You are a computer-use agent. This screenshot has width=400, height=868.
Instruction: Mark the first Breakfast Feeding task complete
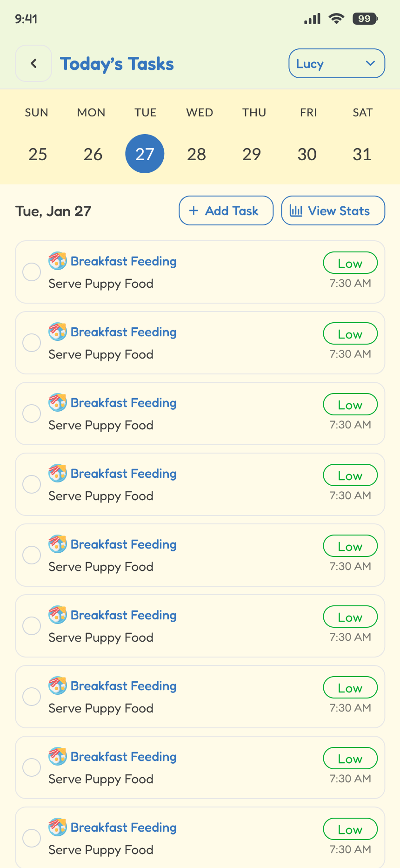coord(32,272)
